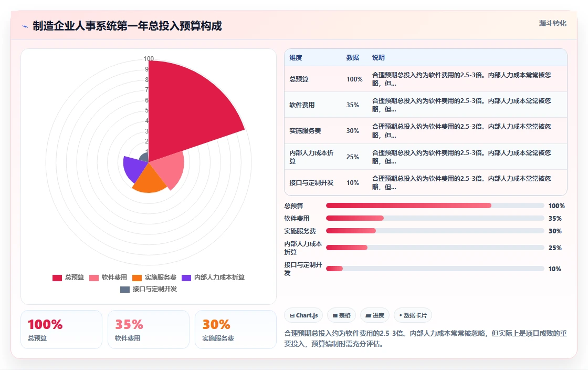Click the 漏斗转化 label in header
The width and height of the screenshot is (588, 370).
point(552,23)
